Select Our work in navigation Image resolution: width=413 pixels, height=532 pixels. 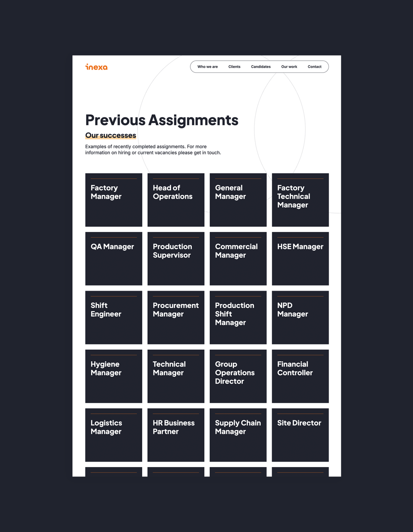(289, 67)
